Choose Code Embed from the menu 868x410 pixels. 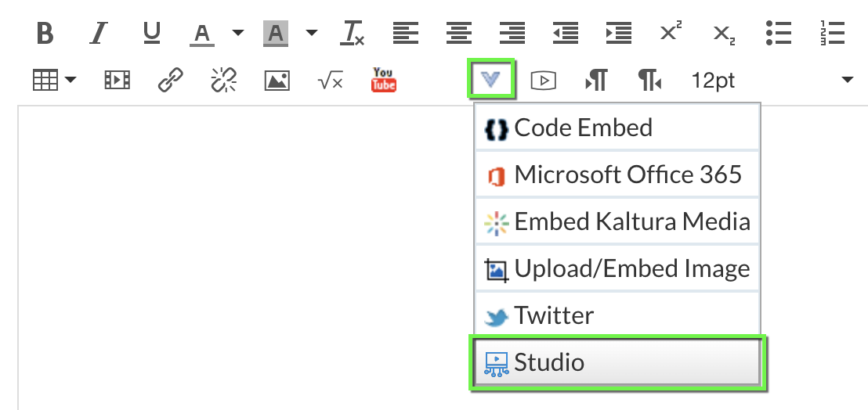[x=617, y=128]
